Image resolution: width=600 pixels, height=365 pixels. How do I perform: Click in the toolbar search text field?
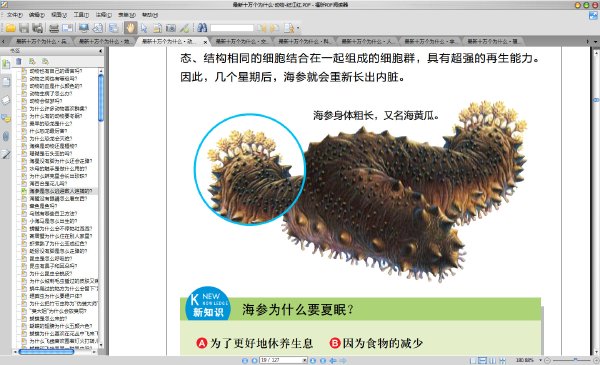(x=232, y=28)
